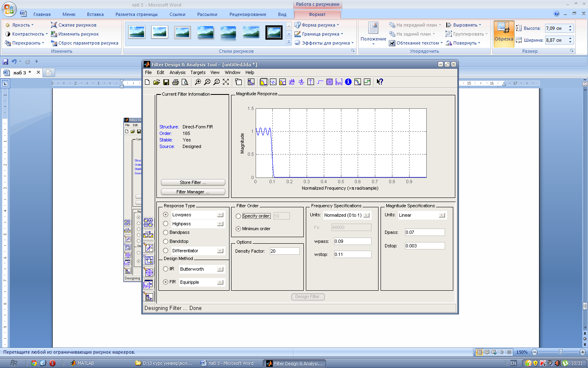Open Equiripple FIR method dropdown
Screen dimensions: 588x368
tap(220, 282)
